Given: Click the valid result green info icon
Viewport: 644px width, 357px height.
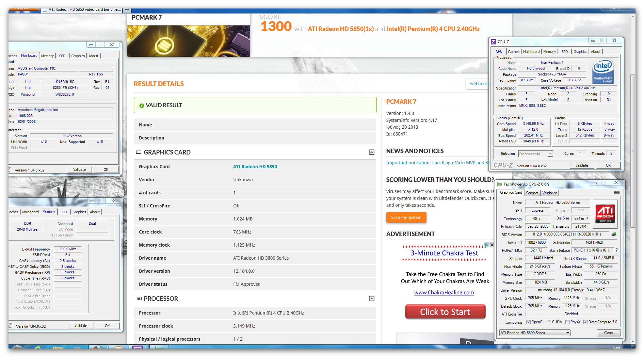Looking at the screenshot, I should [x=141, y=105].
